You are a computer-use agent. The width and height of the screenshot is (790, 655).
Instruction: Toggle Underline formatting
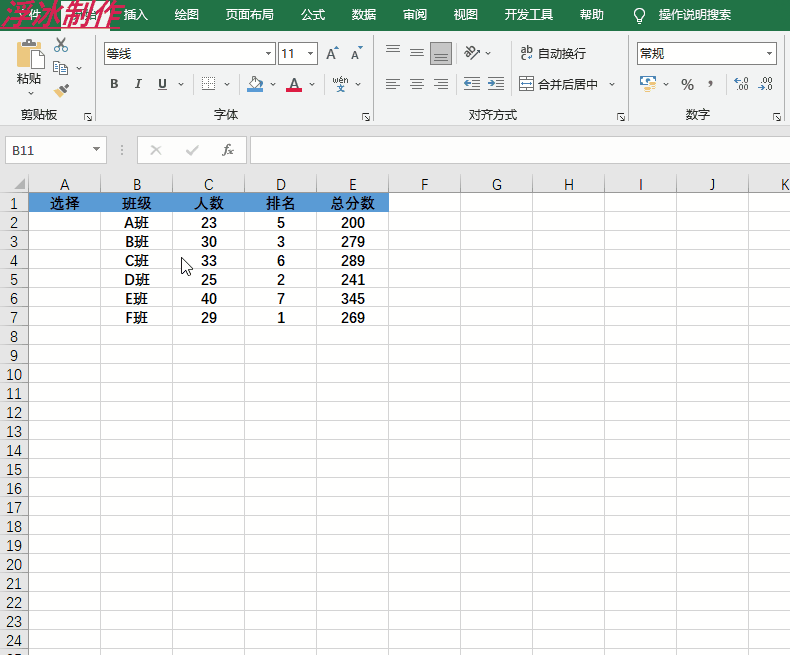pos(162,84)
